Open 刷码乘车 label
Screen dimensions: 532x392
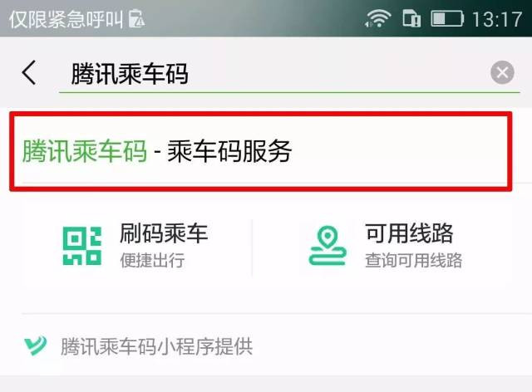point(164,233)
